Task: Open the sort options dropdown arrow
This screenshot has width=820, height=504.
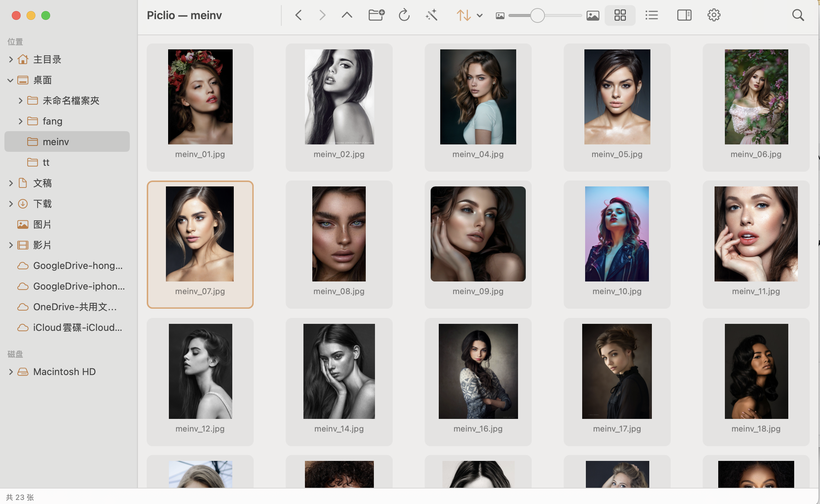Action: 480,15
